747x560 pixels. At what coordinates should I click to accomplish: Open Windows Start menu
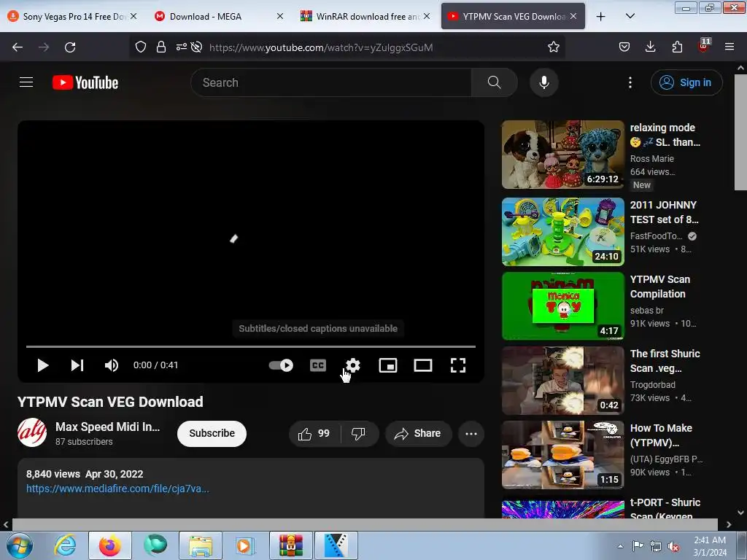pos(20,545)
